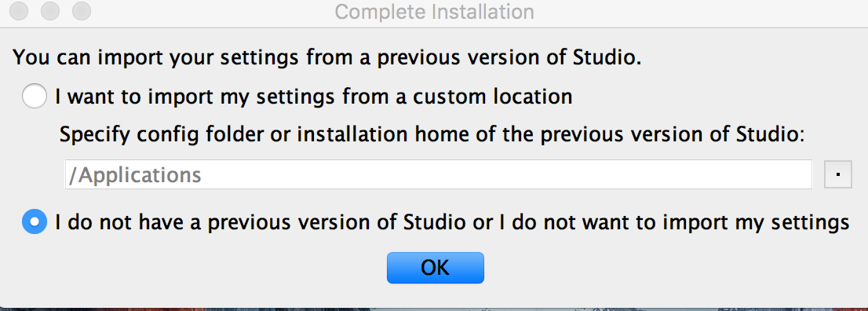Click 'do not want to import my settings' text
868x311 pixels.
pos(680,221)
